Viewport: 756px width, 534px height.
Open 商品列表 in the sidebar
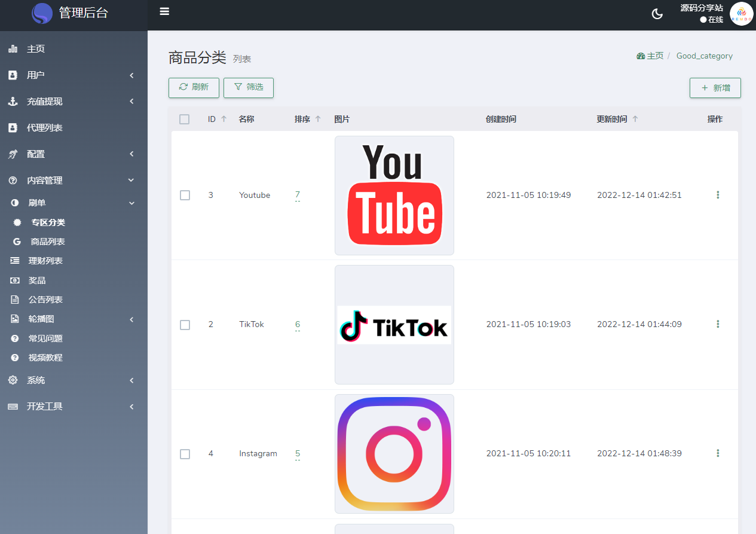coord(48,242)
